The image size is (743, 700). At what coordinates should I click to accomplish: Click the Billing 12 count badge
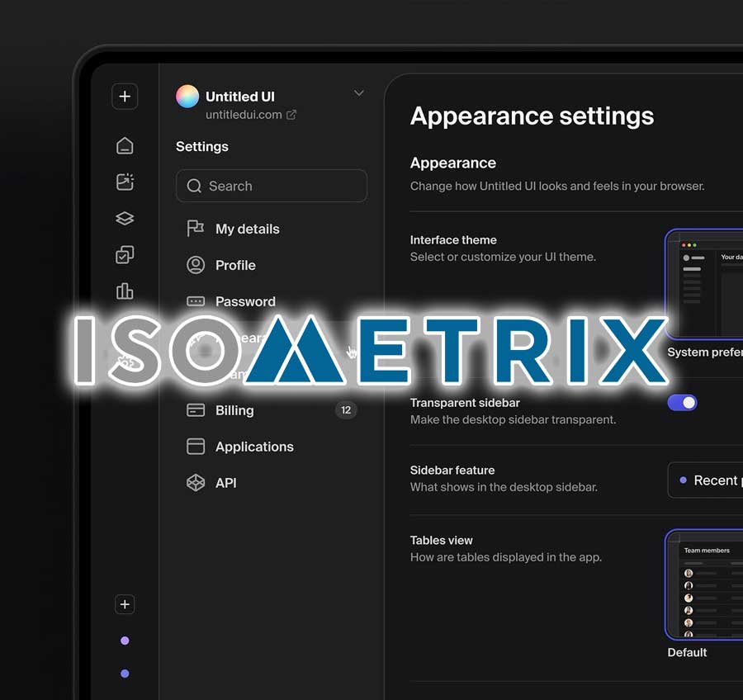click(346, 410)
